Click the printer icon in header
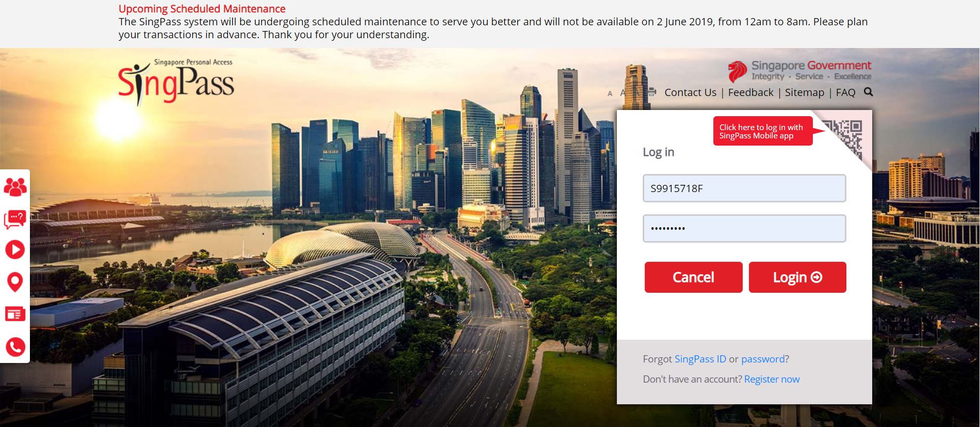This screenshot has height=427, width=980. (652, 92)
